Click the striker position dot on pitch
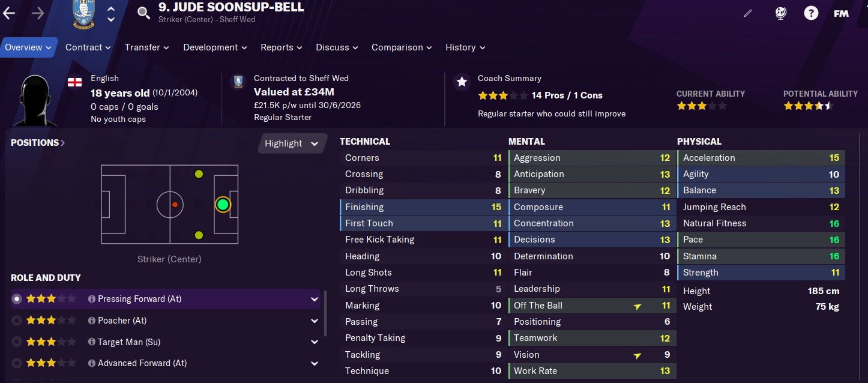This screenshot has height=383, width=868. point(223,205)
